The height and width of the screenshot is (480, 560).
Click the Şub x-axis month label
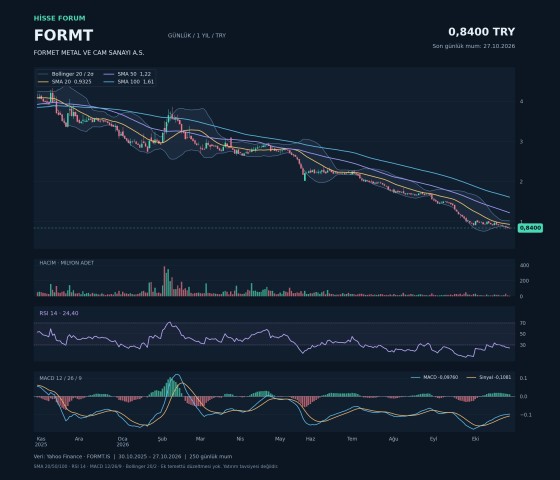click(162, 439)
